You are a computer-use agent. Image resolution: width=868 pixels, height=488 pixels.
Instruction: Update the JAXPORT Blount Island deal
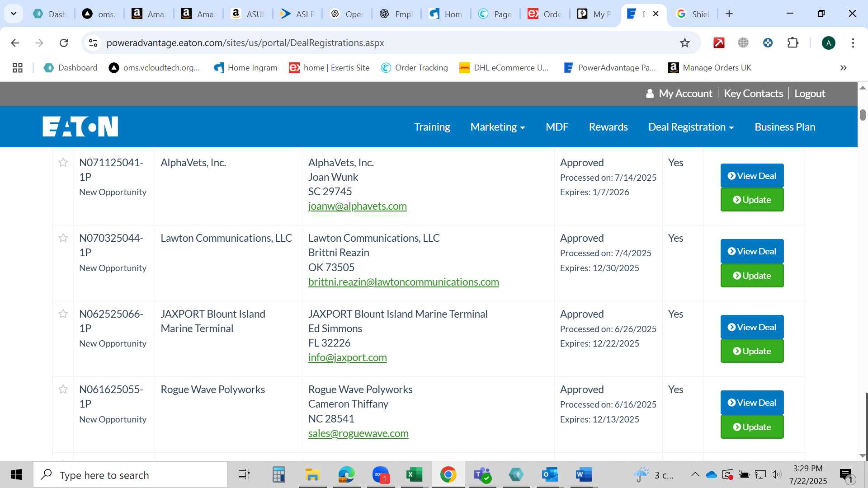[x=752, y=351]
